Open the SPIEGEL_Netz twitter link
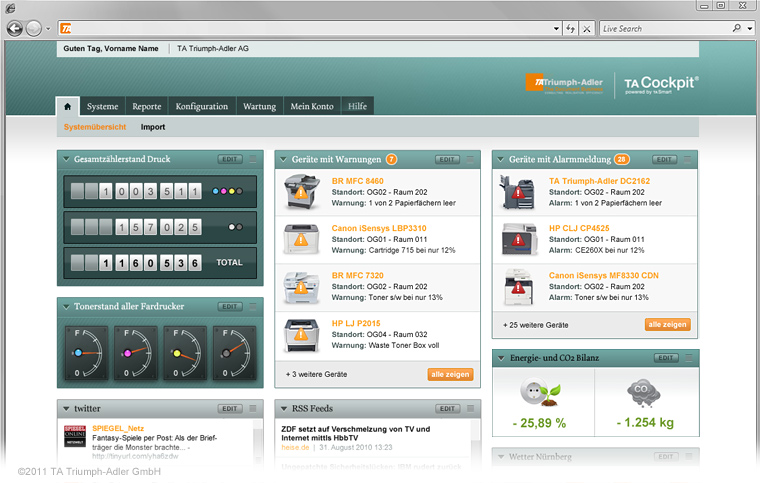 [118, 428]
